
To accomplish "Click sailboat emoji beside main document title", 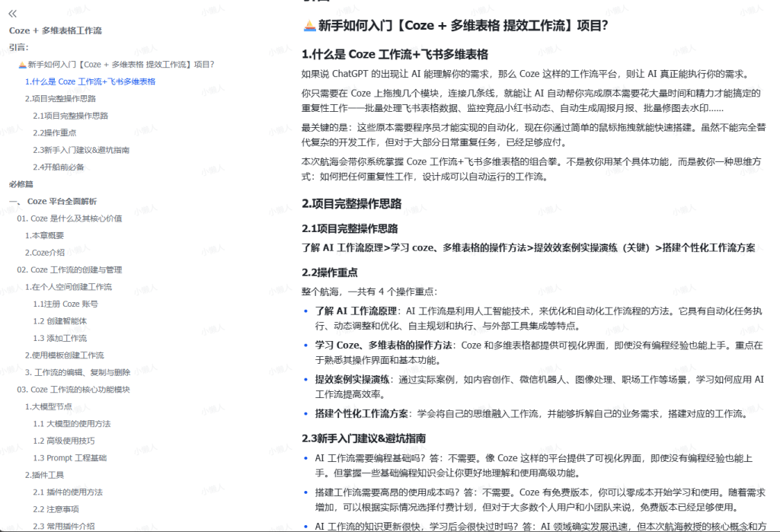I will [309, 25].
